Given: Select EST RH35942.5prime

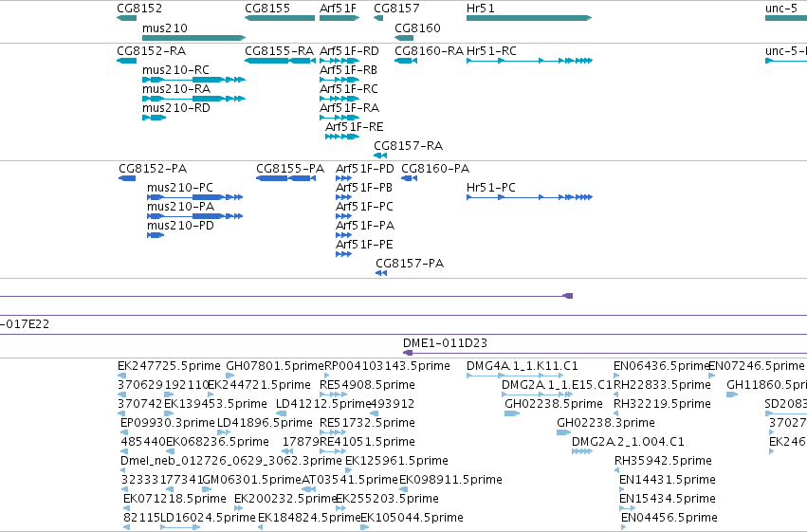Looking at the screenshot, I should (x=663, y=461).
